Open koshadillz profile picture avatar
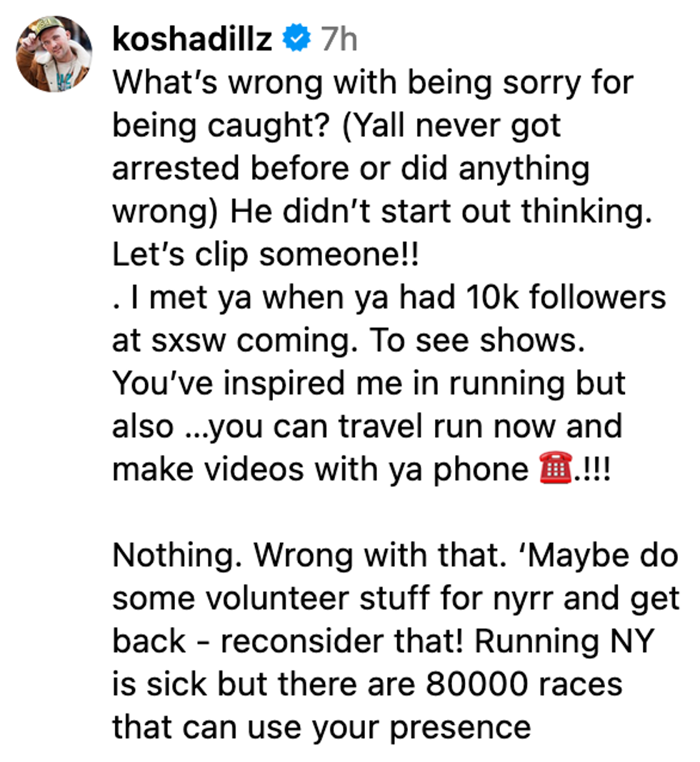This screenshot has width=700, height=762. (54, 54)
